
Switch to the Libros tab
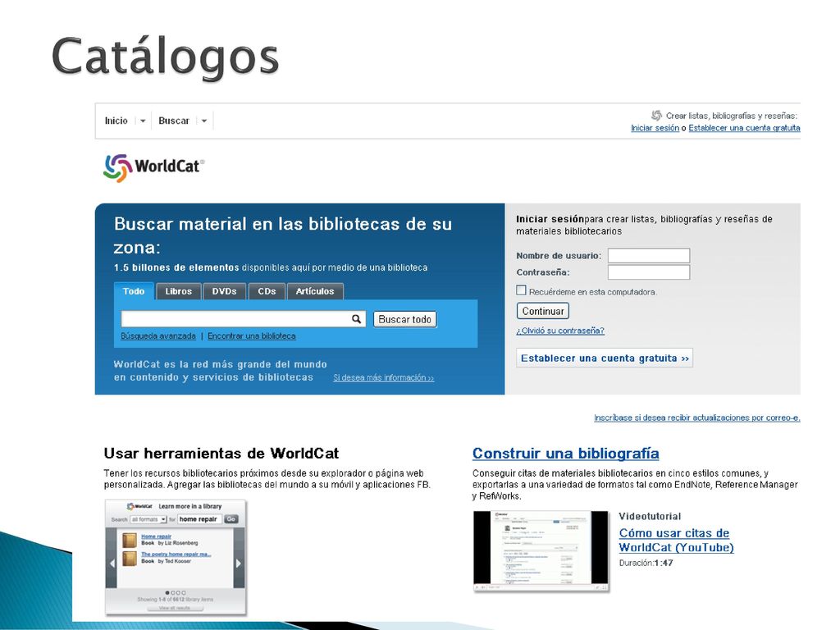coord(178,291)
